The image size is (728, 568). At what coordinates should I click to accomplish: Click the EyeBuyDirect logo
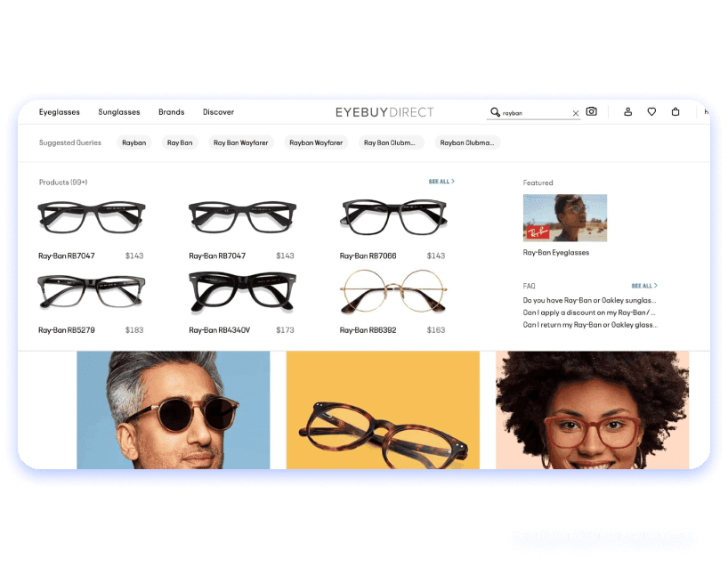384,112
